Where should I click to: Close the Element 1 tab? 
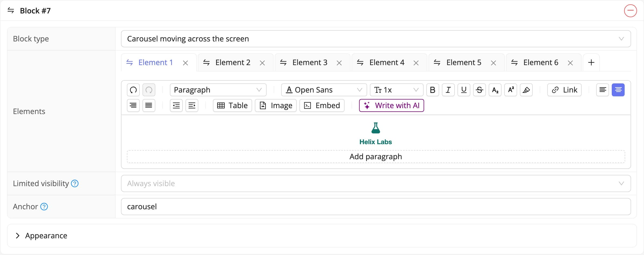tap(185, 63)
